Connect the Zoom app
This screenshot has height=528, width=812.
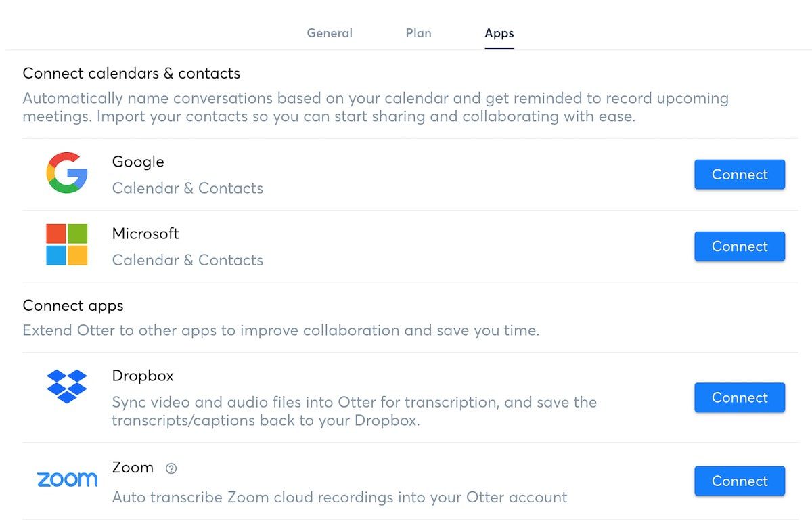click(739, 481)
